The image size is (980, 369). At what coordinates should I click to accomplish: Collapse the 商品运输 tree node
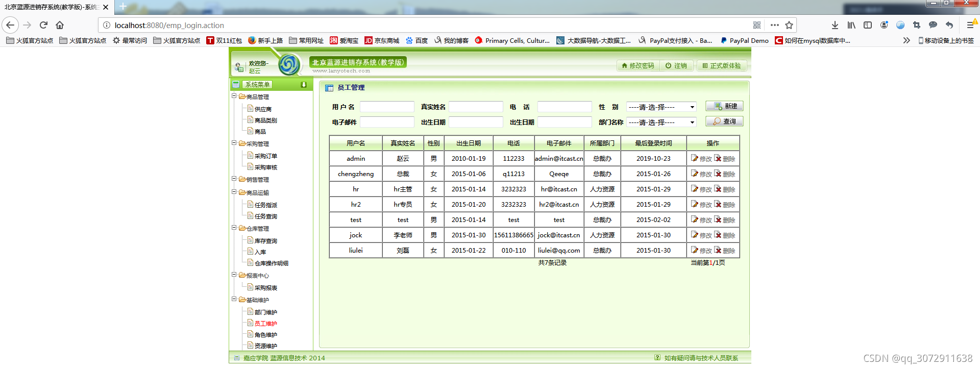(234, 192)
